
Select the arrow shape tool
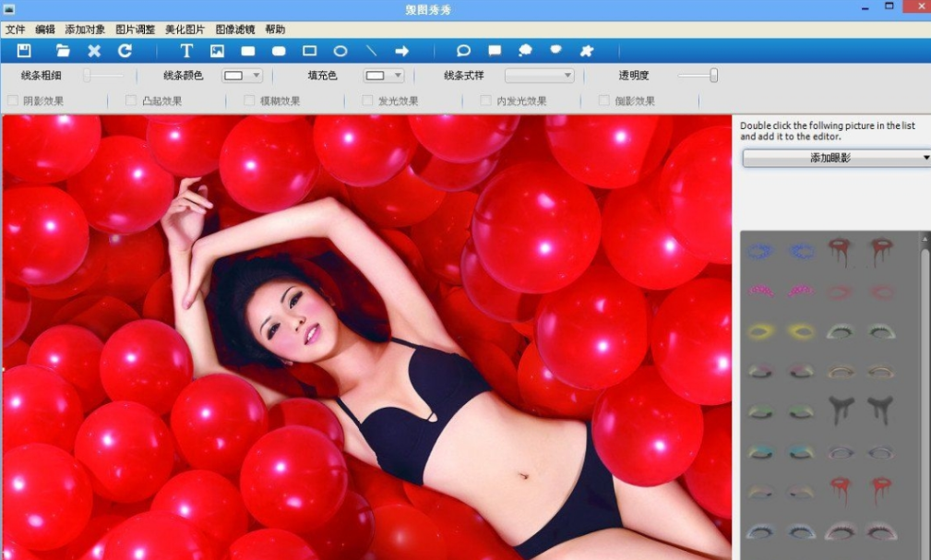402,51
